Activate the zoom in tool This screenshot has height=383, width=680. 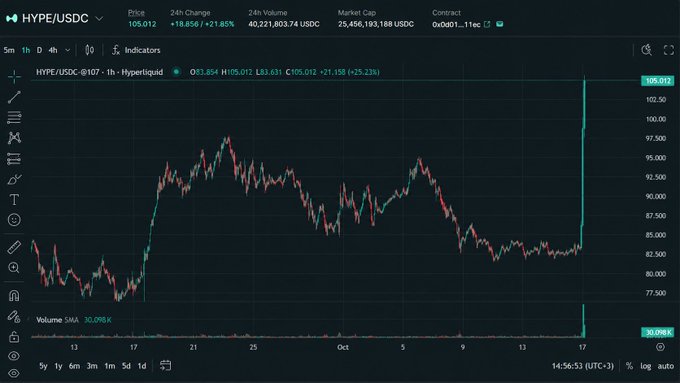pos(14,268)
